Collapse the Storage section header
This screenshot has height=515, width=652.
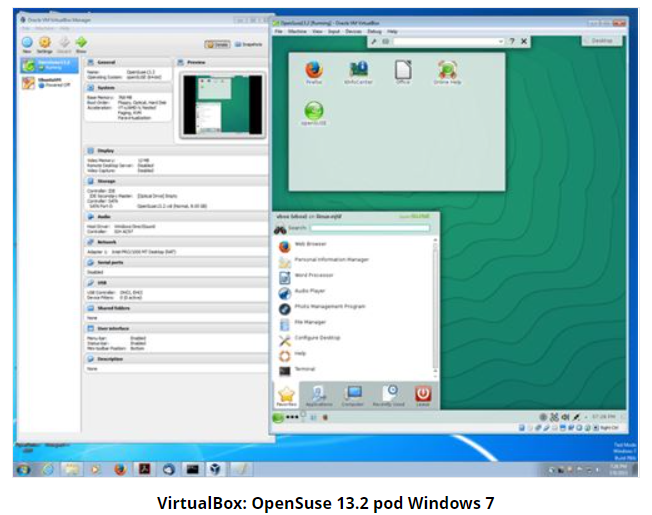tap(107, 181)
